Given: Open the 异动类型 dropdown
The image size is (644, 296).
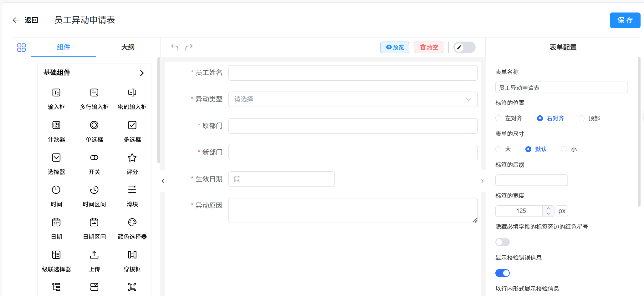Looking at the screenshot, I should pyautogui.click(x=353, y=99).
